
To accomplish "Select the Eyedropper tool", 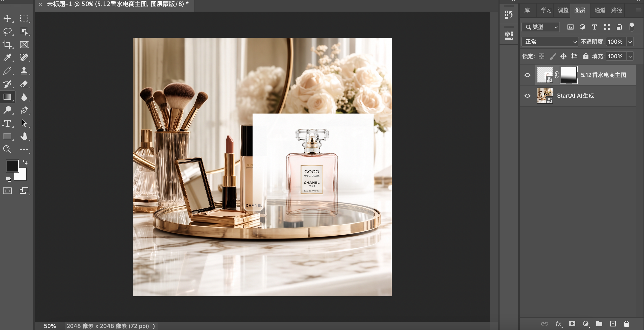I will 7,58.
